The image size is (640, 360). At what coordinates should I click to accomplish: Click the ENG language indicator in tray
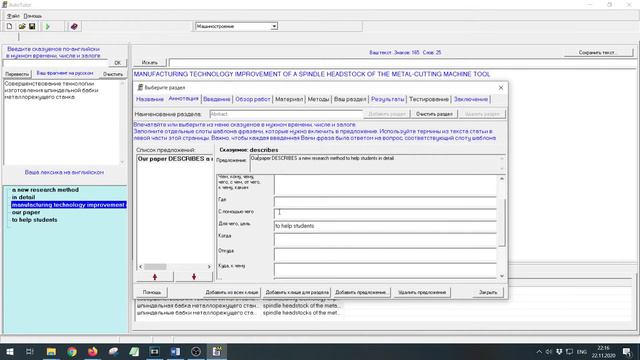point(582,351)
